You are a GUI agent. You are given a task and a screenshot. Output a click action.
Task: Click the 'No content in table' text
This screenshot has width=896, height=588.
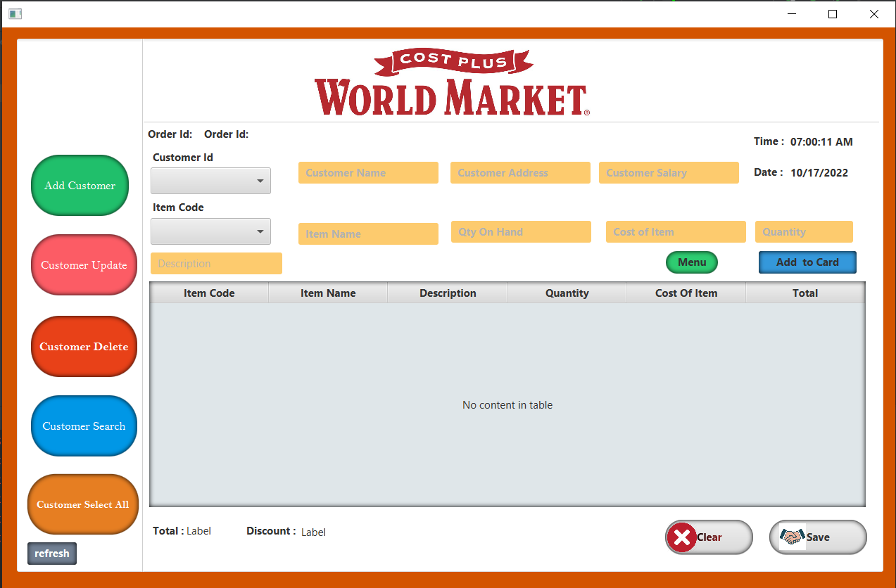click(507, 405)
